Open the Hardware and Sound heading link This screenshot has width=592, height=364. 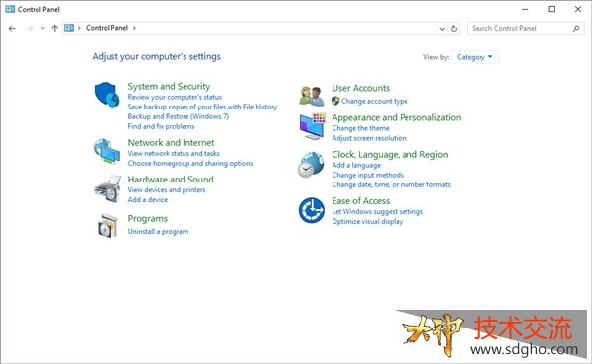click(x=171, y=180)
